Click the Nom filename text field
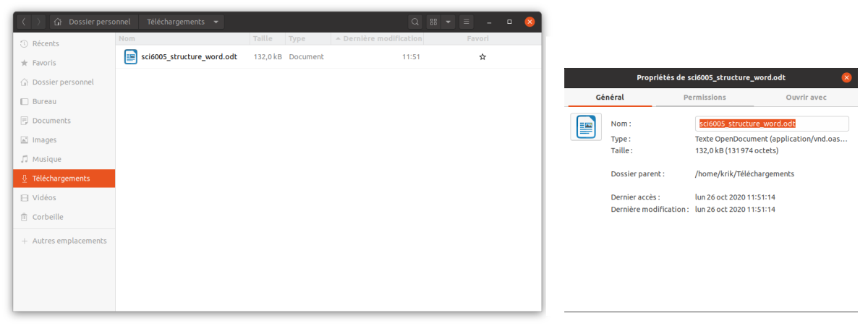 771,124
